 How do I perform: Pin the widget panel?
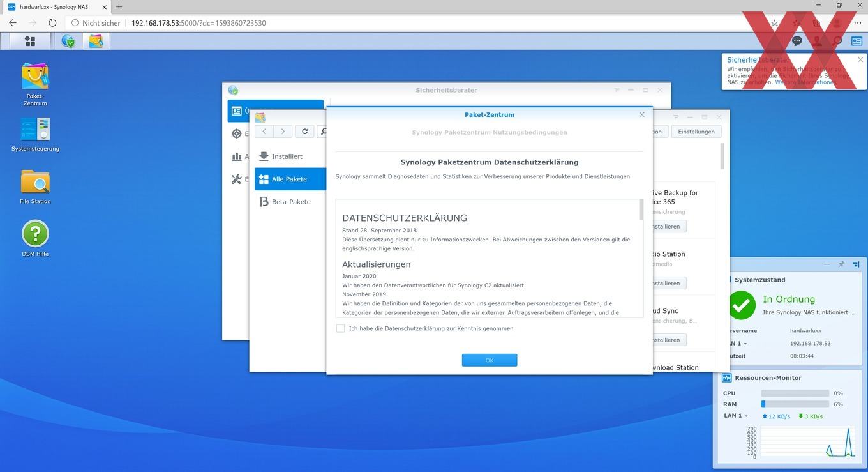[x=841, y=264]
